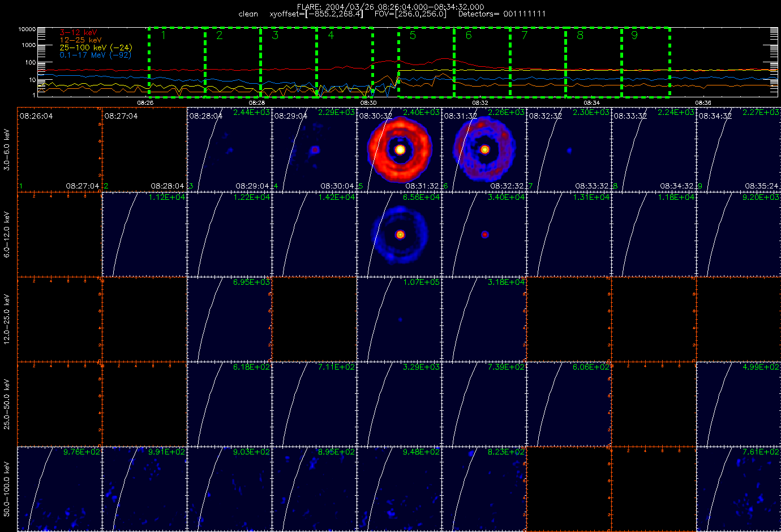Viewport: 781px width, 532px height.
Task: Click the '50.0-100.0 keV' row label
Action: 7,489
